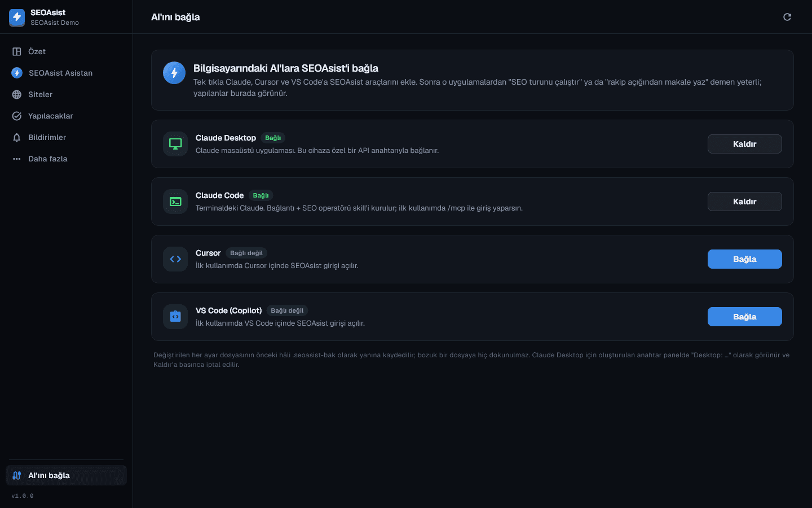Click the Bildirimler bell icon
The height and width of the screenshot is (508, 812).
tap(17, 137)
